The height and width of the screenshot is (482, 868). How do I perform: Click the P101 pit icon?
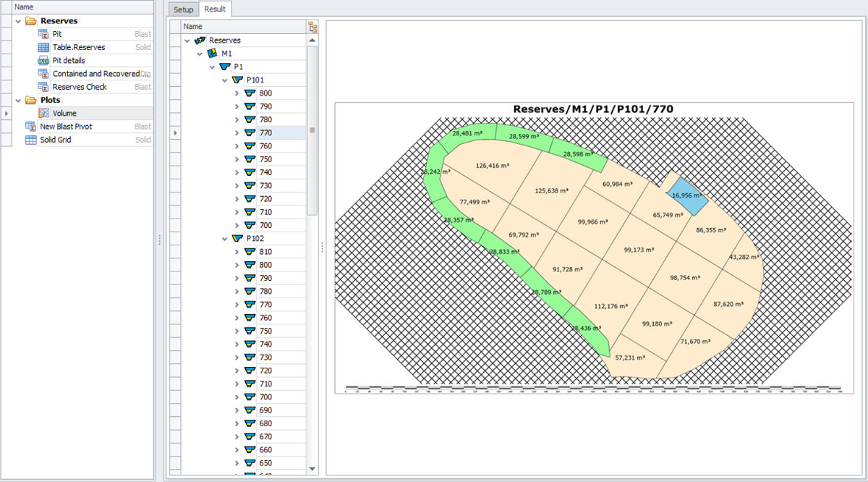tap(237, 80)
